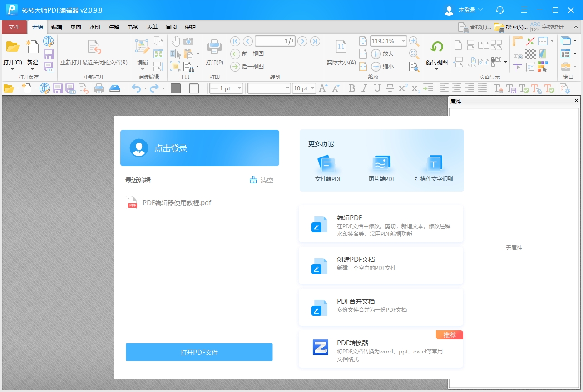Click the 打印(P) printer icon in ribbon
The image size is (583, 392).
[x=214, y=47]
